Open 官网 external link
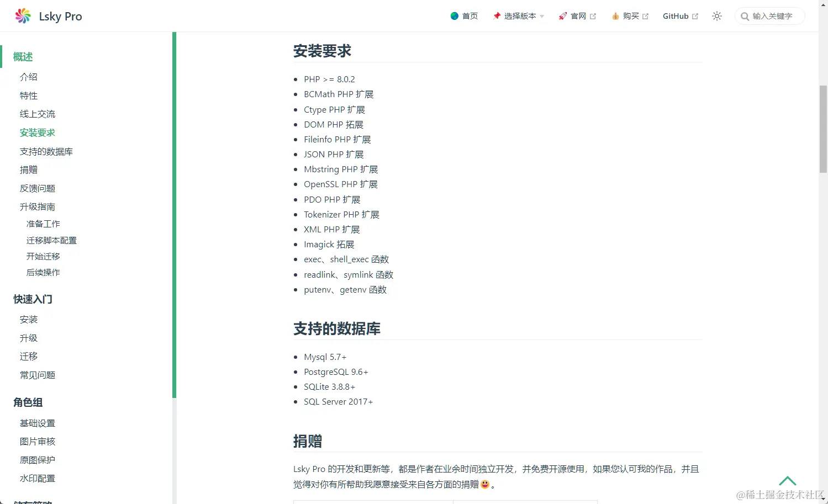This screenshot has height=504, width=828. 577,16
